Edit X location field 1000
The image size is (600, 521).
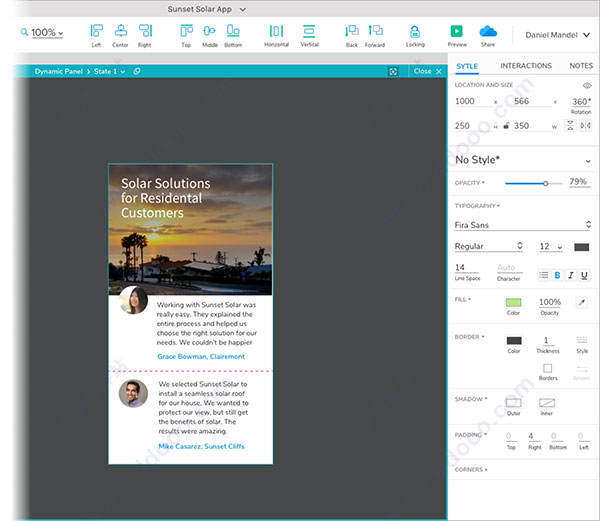coord(473,101)
